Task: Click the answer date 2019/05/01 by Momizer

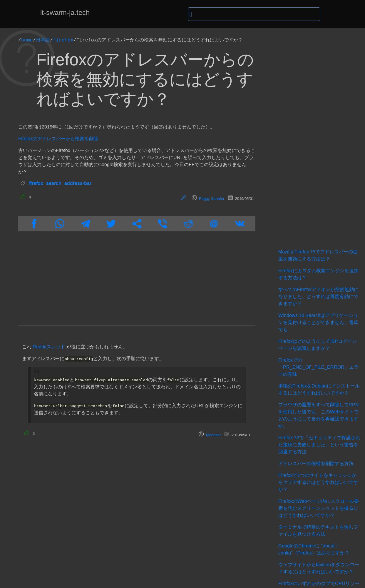Action: pos(241,435)
